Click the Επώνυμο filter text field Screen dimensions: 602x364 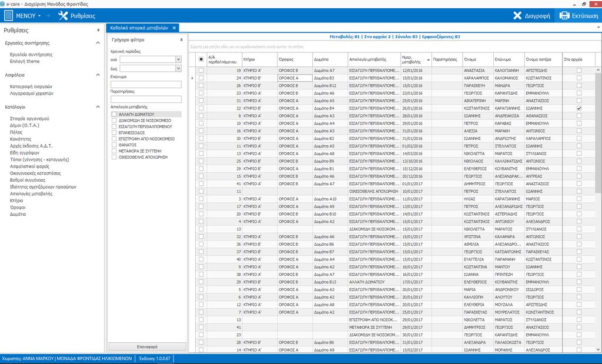pyautogui.click(x=146, y=84)
